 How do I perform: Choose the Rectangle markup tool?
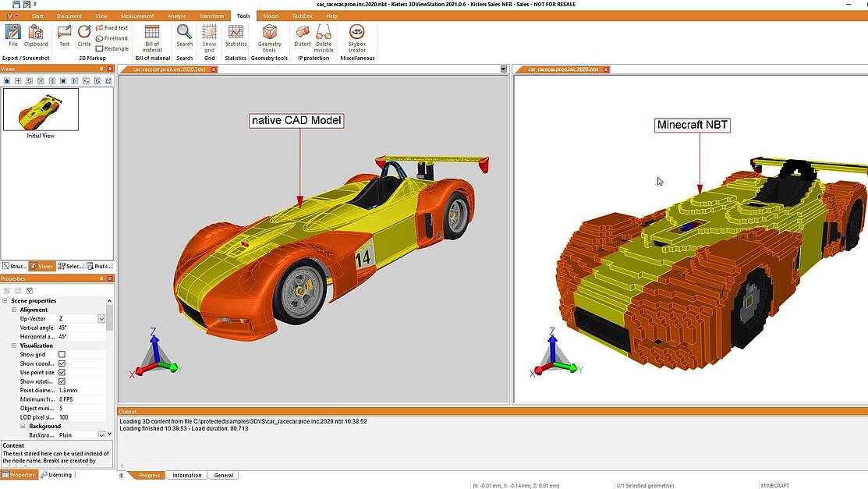point(112,48)
